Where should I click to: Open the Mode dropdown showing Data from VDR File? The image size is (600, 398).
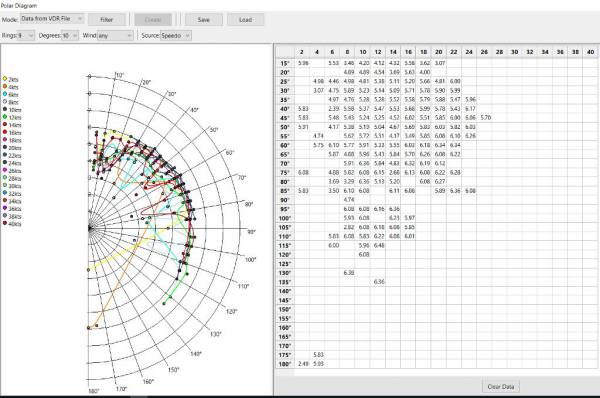point(52,19)
